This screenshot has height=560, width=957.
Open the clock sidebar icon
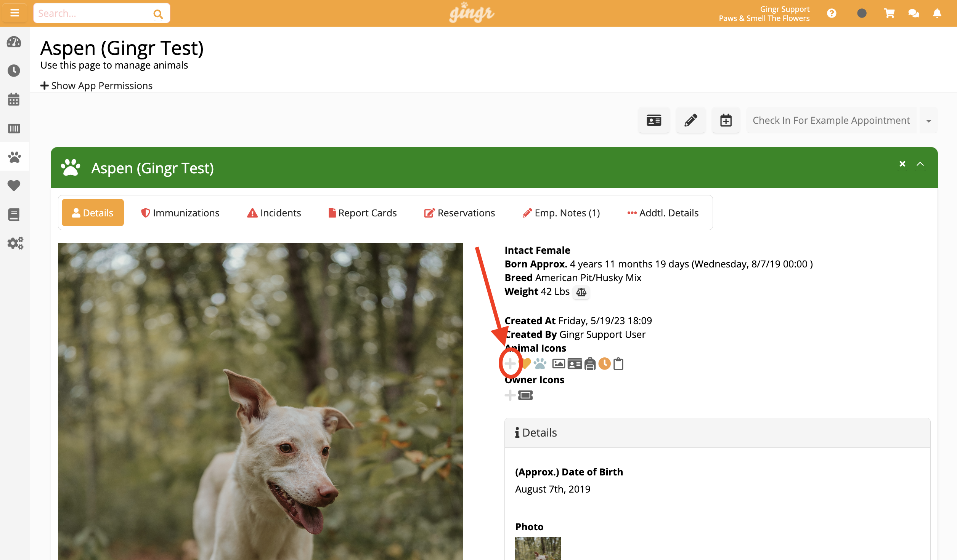14,70
